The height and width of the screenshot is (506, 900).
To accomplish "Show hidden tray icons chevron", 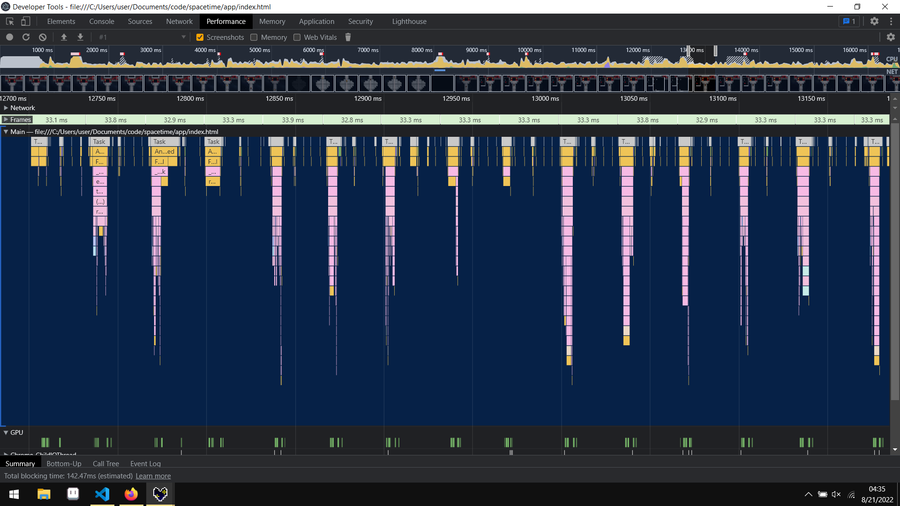I will point(808,495).
